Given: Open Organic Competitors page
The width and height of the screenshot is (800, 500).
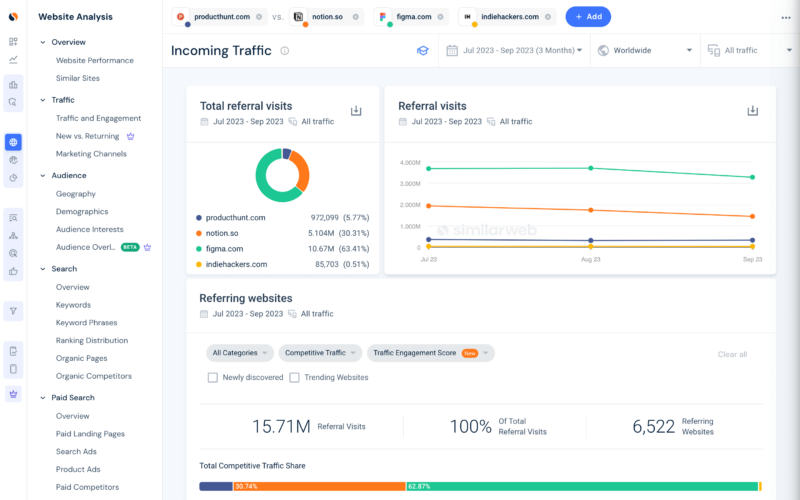Looking at the screenshot, I should [94, 376].
